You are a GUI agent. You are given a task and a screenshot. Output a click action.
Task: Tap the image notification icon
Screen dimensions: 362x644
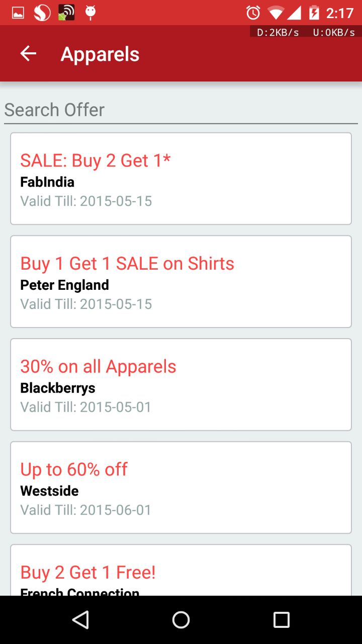(18, 13)
